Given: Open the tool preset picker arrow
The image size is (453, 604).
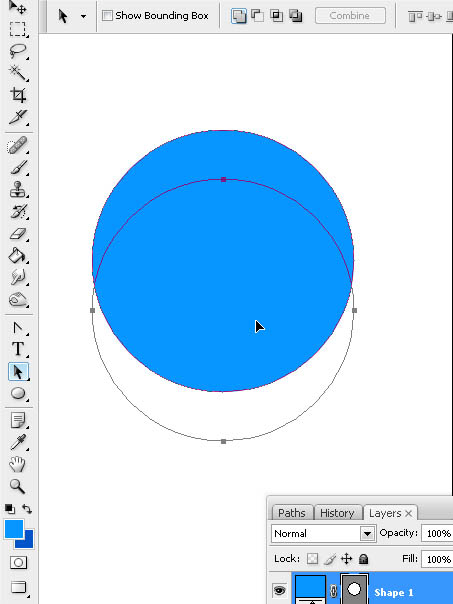Looking at the screenshot, I should (83, 16).
